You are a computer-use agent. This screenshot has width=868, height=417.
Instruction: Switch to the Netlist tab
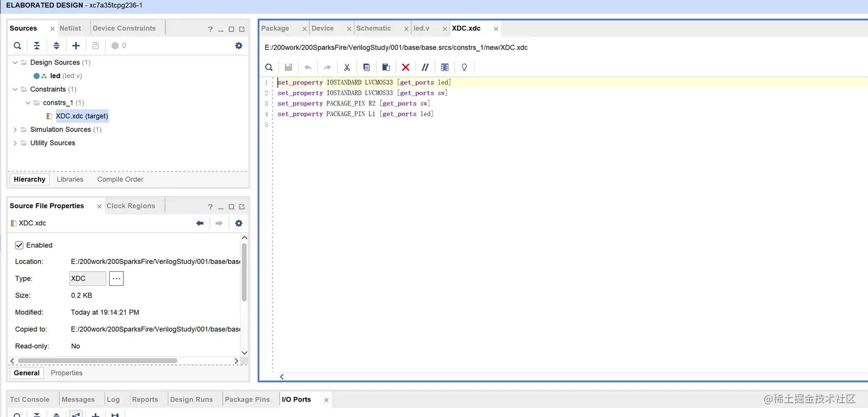[x=70, y=28]
